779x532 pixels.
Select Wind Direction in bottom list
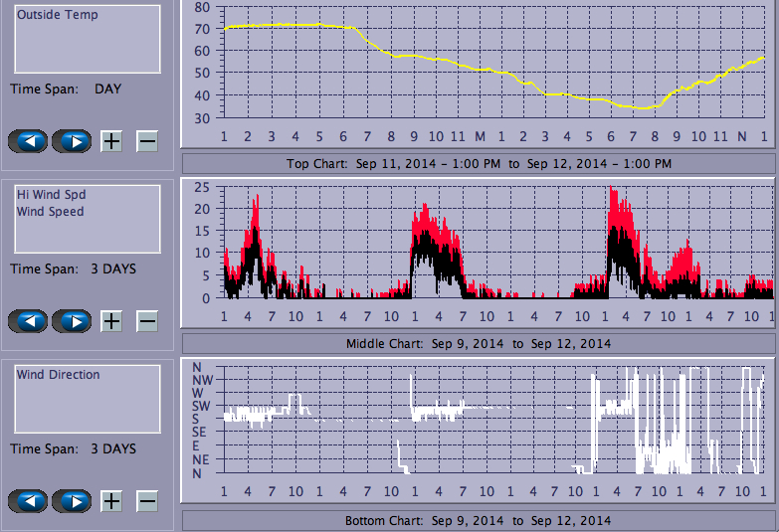58,375
